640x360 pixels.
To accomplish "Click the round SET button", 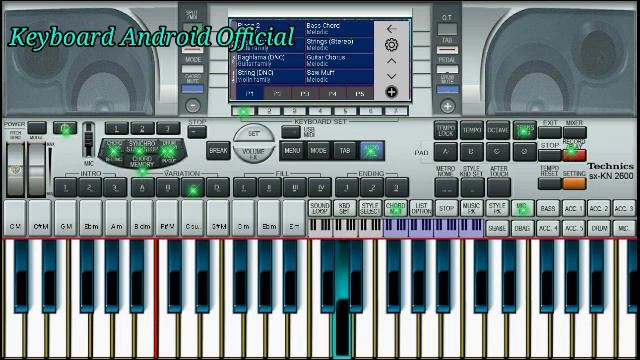I will tap(253, 133).
